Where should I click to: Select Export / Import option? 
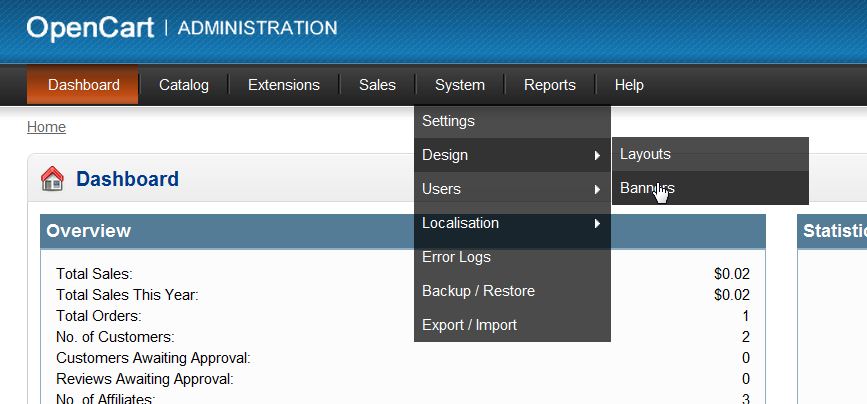469,325
